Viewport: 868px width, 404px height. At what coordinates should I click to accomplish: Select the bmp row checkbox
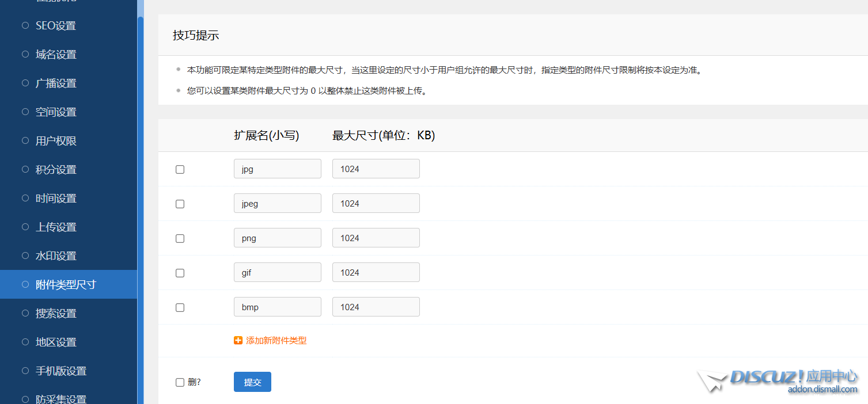pyautogui.click(x=180, y=307)
